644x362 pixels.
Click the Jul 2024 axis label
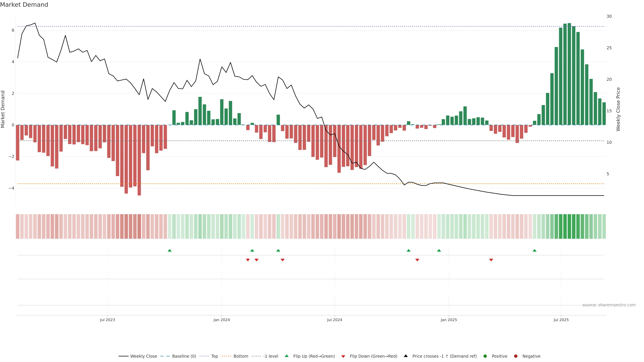[335, 320]
